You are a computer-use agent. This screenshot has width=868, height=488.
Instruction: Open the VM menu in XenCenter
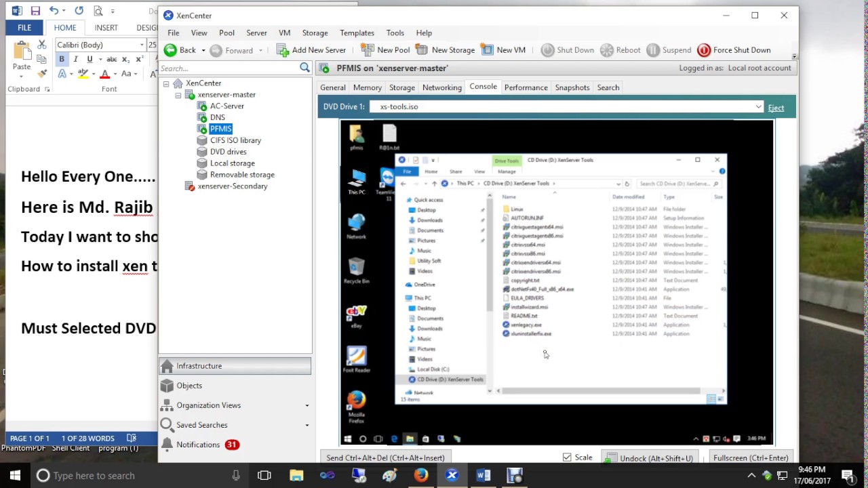(284, 33)
